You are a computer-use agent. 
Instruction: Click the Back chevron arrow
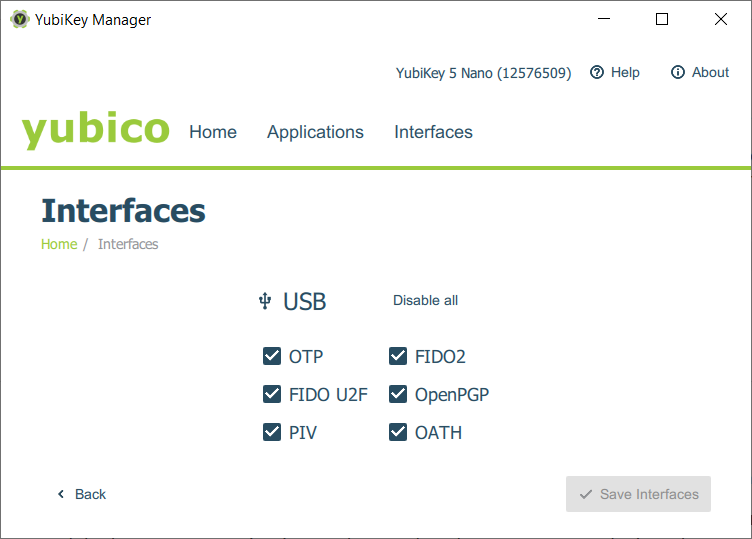[x=61, y=494]
